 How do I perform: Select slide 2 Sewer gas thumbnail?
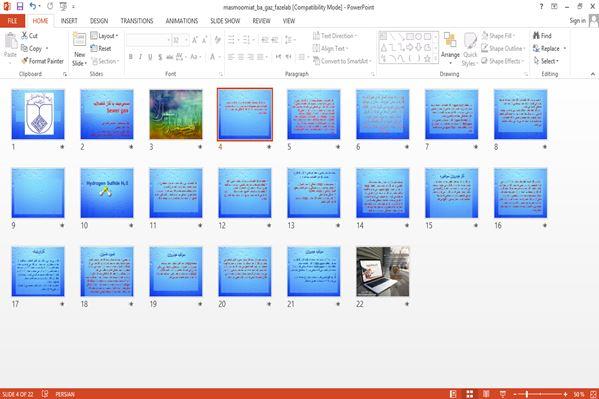[107, 114]
